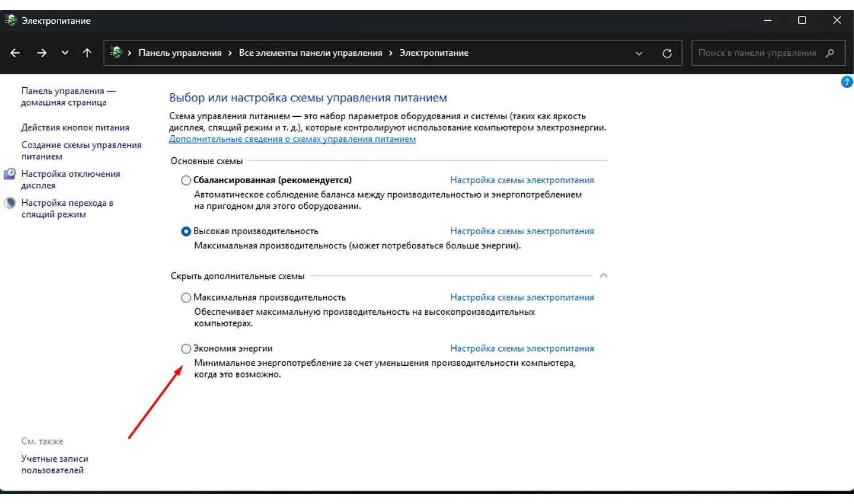Image resolution: width=854 pixels, height=504 pixels.
Task: Maximize the Электропитание window
Action: point(802,20)
